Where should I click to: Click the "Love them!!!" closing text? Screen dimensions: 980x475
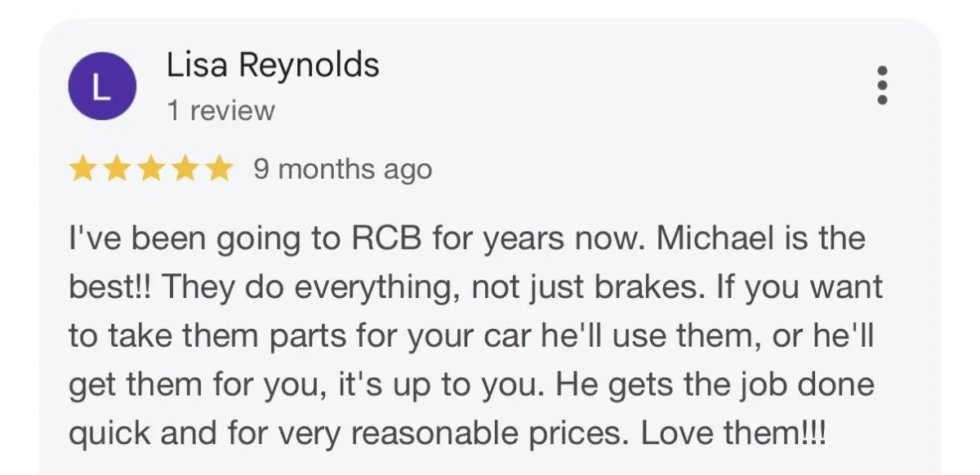[x=733, y=434]
